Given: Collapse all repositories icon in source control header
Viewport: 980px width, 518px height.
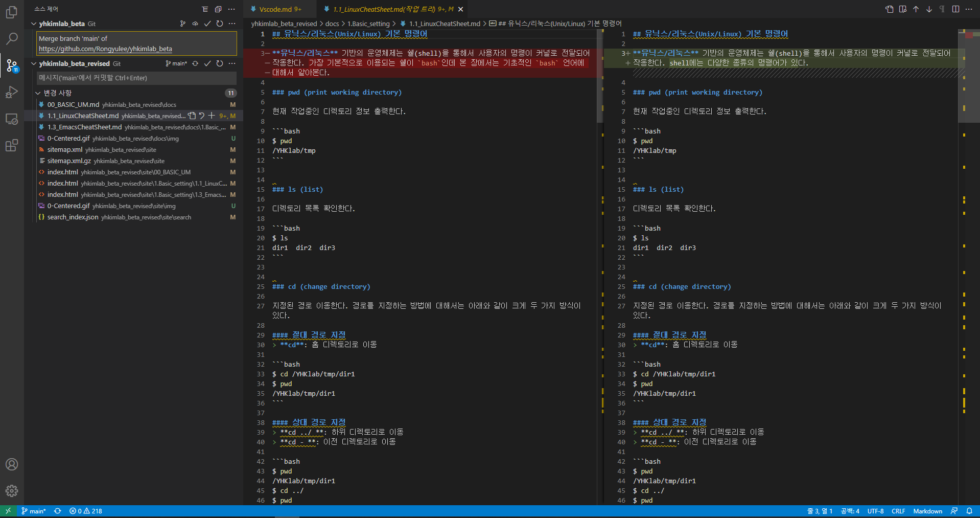Looking at the screenshot, I should coord(218,9).
